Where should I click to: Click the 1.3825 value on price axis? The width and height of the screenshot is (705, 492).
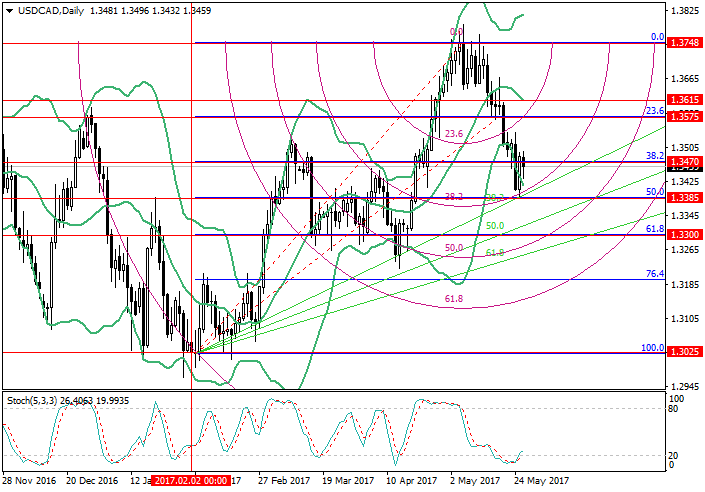pos(685,11)
